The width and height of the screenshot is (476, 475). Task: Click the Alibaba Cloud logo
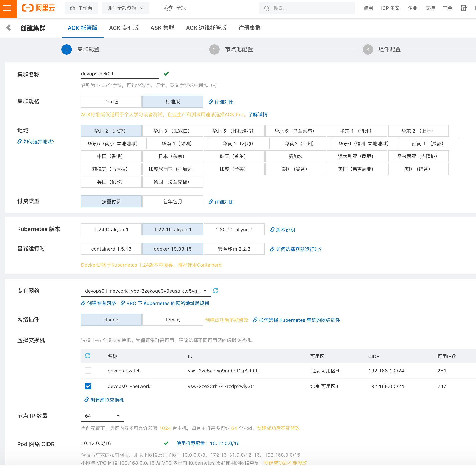tap(39, 8)
